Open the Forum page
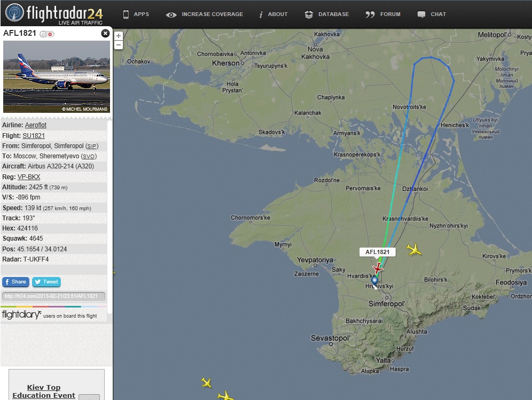Viewport: 532px width, 400px height. [x=384, y=14]
